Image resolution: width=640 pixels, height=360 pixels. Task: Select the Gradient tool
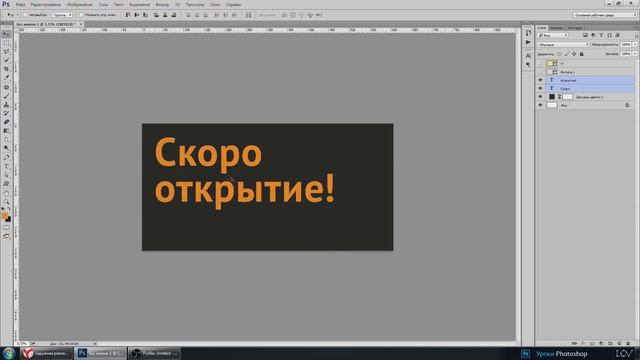(x=6, y=131)
